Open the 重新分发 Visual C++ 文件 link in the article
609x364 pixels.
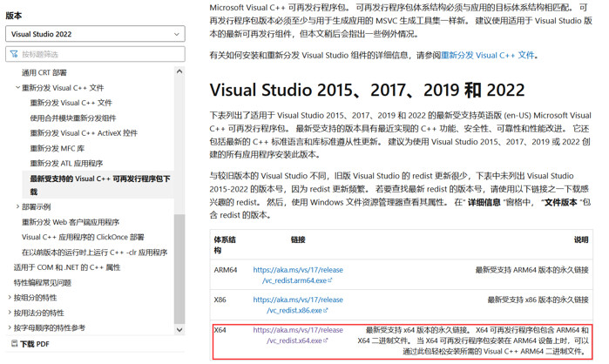coord(488,55)
